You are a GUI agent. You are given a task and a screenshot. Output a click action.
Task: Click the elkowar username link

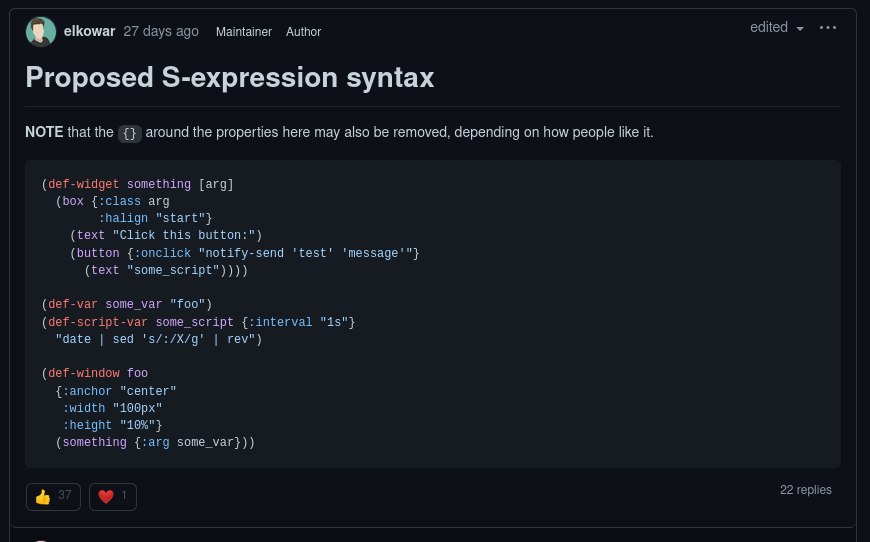coord(89,32)
